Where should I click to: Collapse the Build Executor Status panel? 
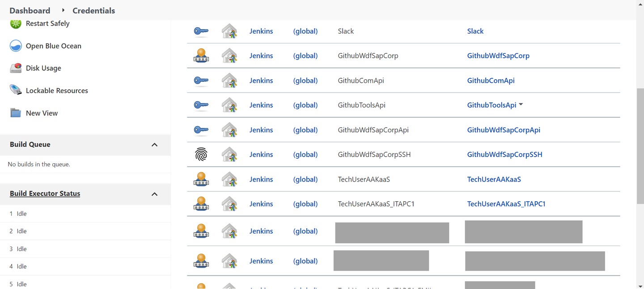[154, 194]
